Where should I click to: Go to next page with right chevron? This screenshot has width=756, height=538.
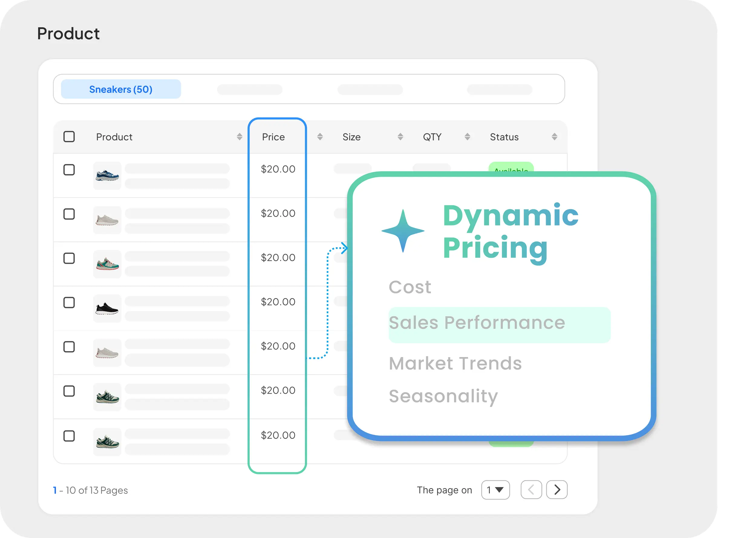[x=557, y=490]
